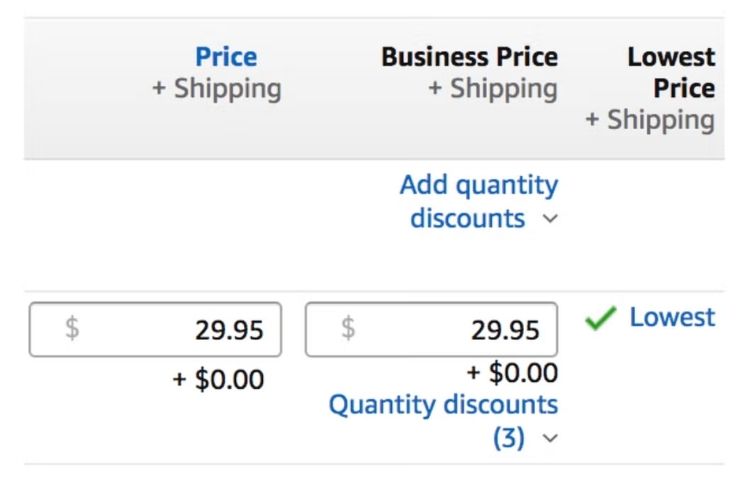750x481 pixels.
Task: Click + Shipping under Business Price header
Action: pyautogui.click(x=493, y=89)
